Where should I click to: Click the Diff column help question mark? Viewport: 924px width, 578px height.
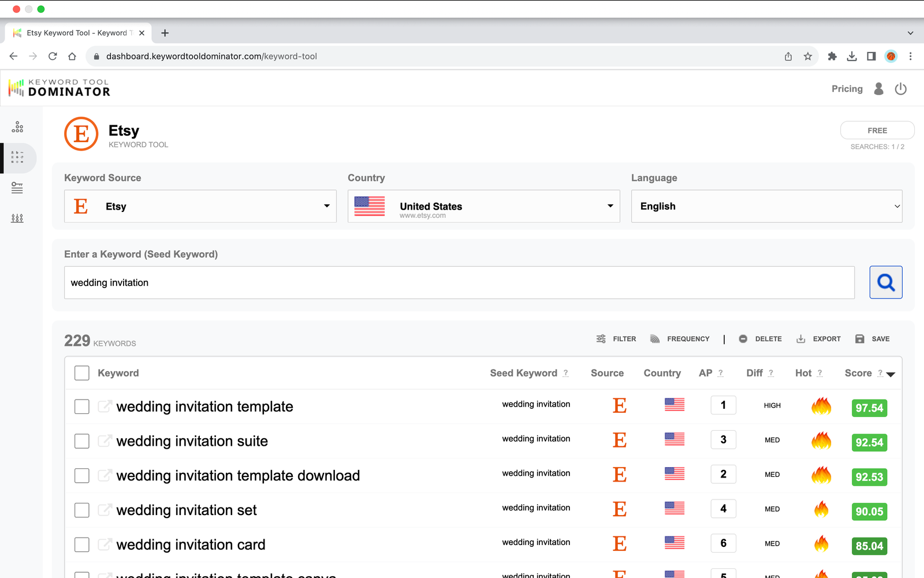click(x=770, y=373)
